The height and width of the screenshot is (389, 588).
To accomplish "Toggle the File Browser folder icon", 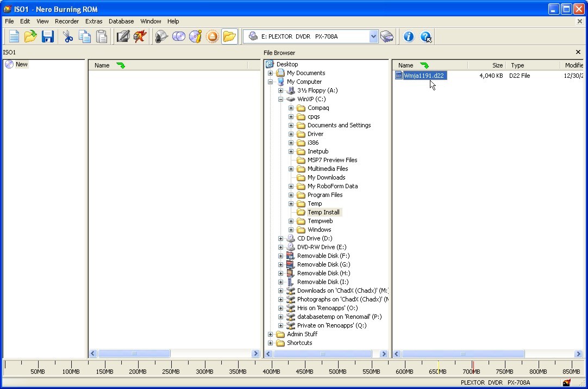I will click(x=229, y=36).
